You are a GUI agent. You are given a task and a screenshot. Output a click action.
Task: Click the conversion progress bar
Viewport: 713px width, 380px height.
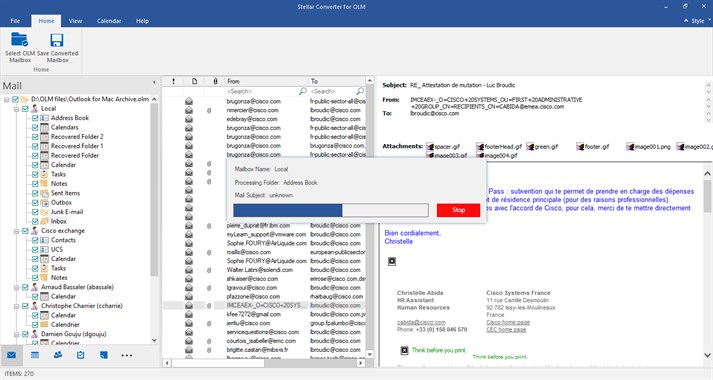coord(331,210)
